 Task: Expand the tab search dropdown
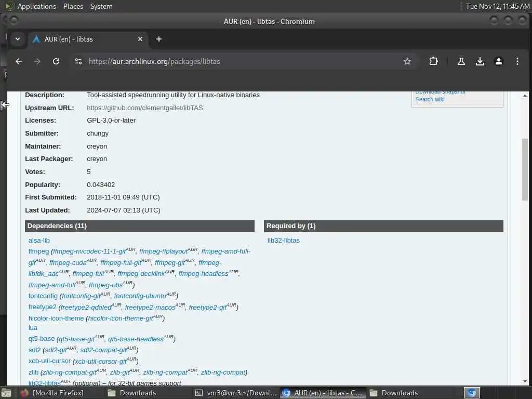pos(18,39)
